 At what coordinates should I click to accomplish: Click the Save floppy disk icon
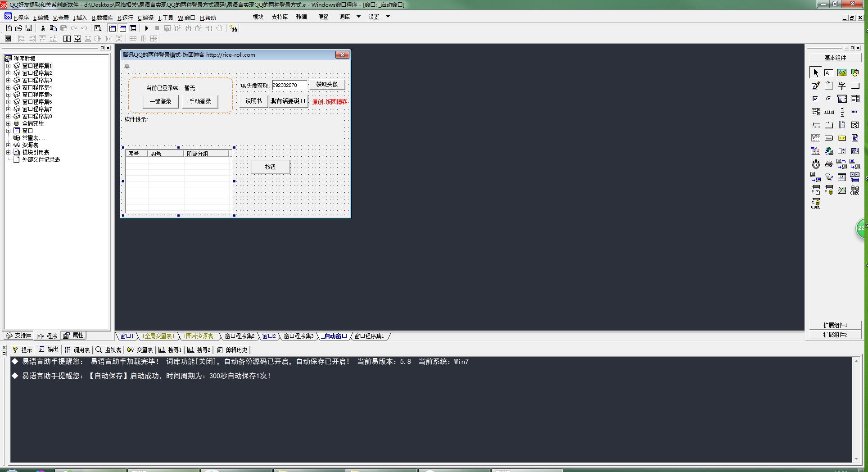[29, 28]
